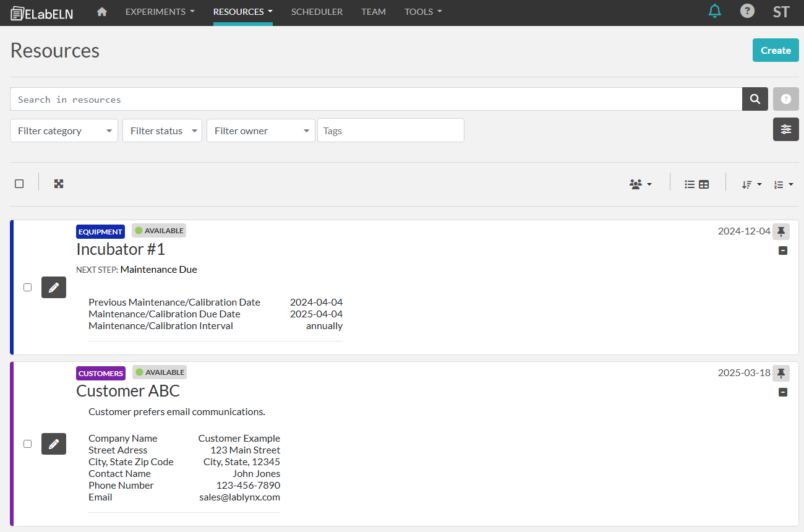804x532 pixels.
Task: Focus the Search in resources field
Action: (375, 99)
